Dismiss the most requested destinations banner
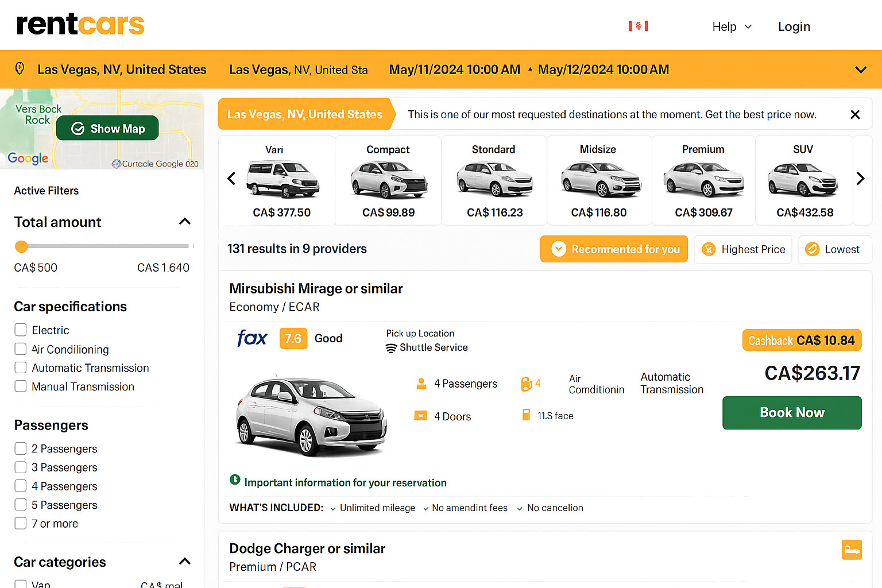Viewport: 882px width, 588px height. 854,115
